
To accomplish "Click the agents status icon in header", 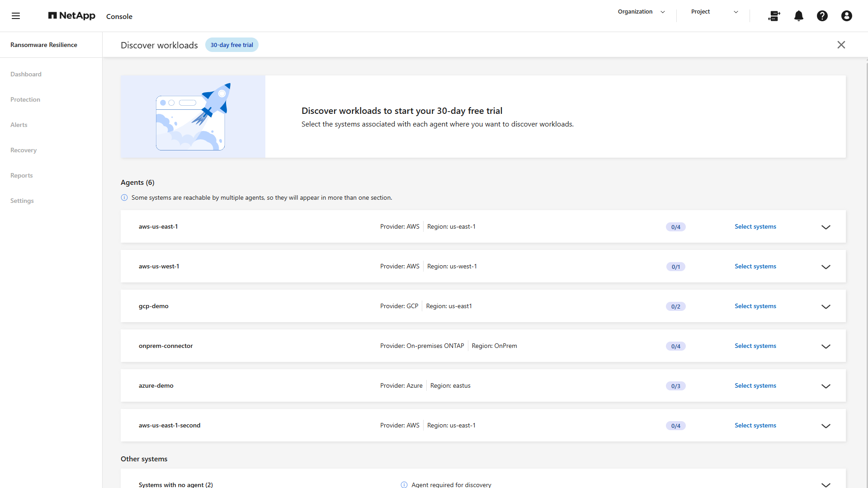I will [x=774, y=16].
